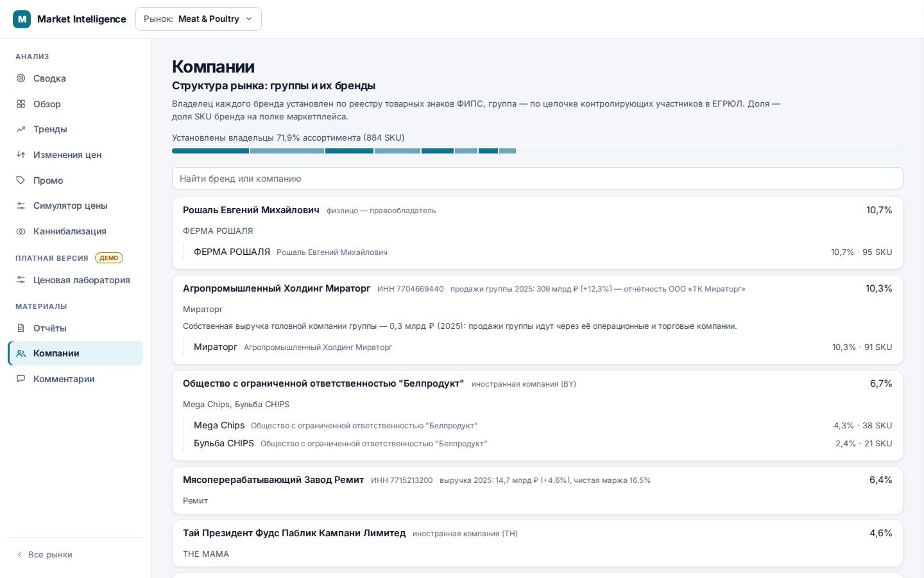Click the first segment of the ownership bar
Viewport: 924px width, 578px height.
(210, 151)
